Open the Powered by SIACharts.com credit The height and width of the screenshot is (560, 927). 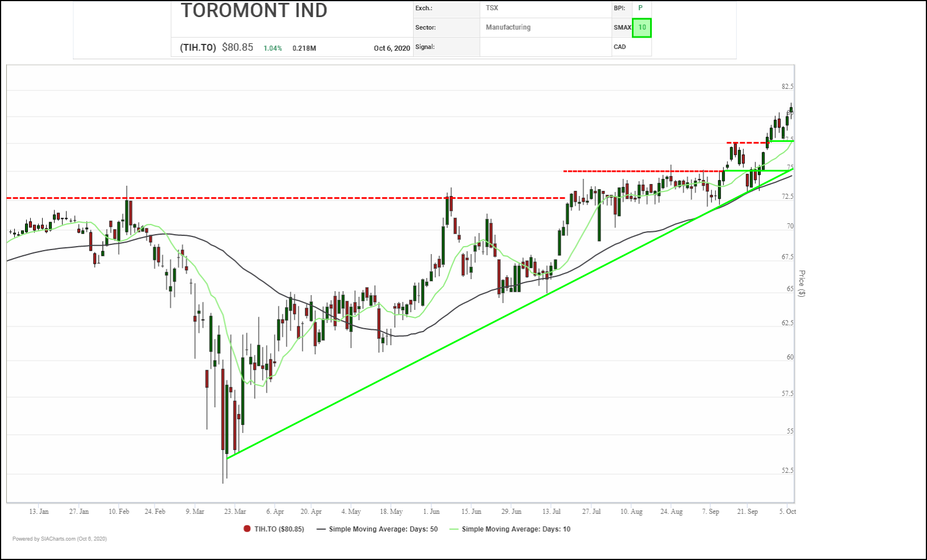(x=60, y=538)
